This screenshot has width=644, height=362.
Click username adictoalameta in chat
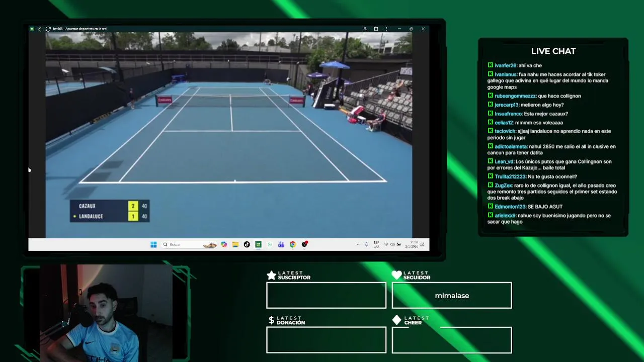[x=511, y=146]
